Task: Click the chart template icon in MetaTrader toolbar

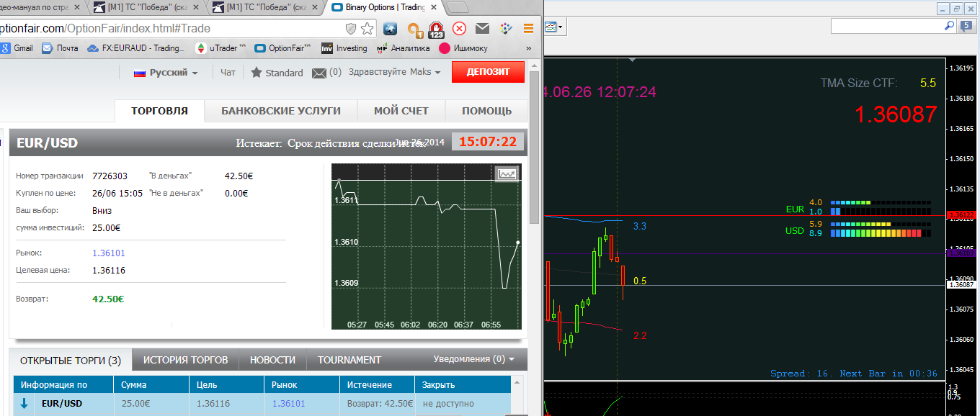Action: pyautogui.click(x=551, y=27)
